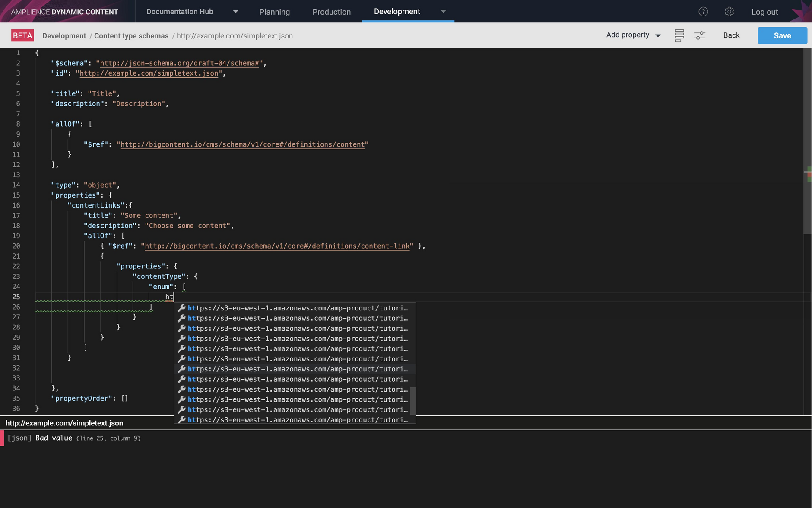
Task: Follow the json-schema.org draft-04 link
Action: click(179, 63)
